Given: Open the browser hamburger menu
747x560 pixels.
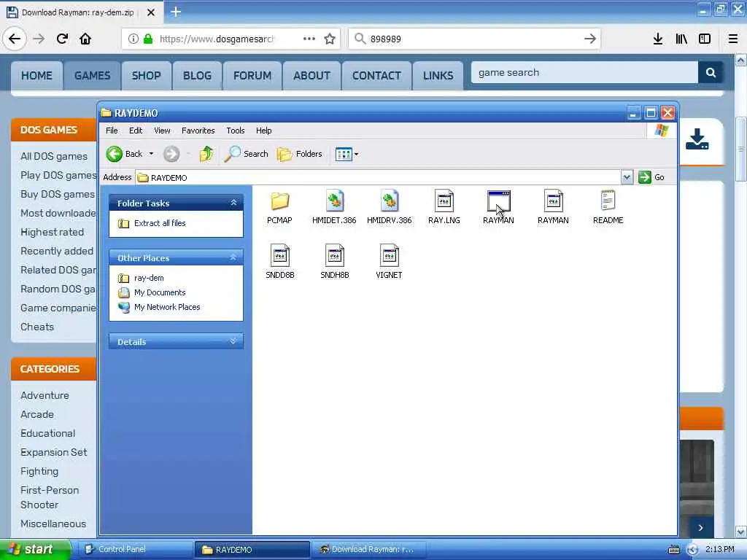Looking at the screenshot, I should coord(733,39).
